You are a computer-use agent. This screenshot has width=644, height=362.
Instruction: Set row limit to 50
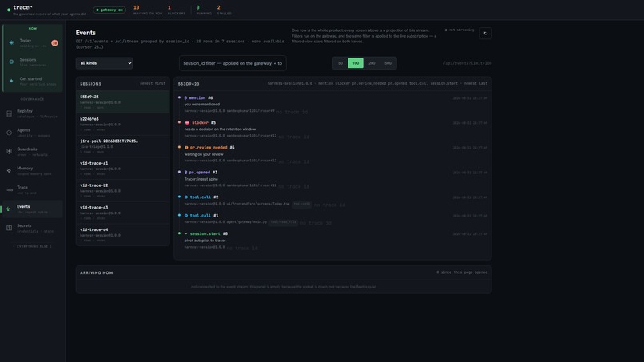click(340, 63)
